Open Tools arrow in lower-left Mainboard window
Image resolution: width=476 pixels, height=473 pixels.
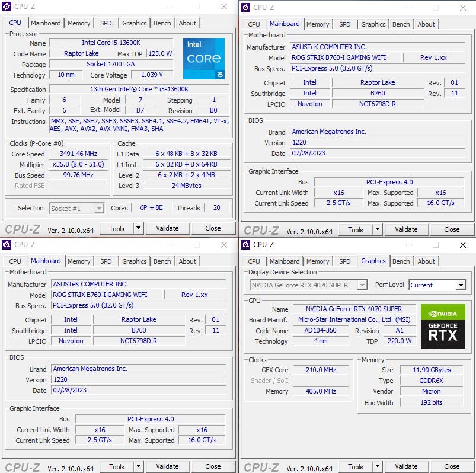(138, 466)
